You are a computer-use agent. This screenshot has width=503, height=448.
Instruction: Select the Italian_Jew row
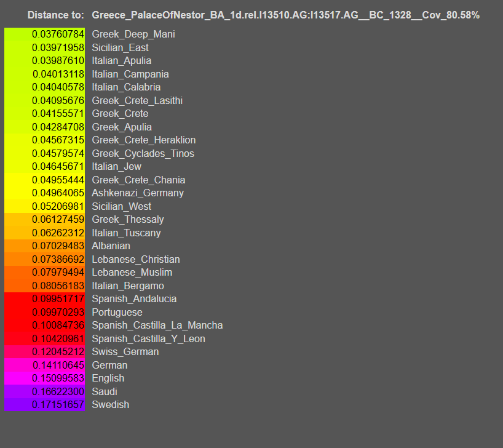coord(116,166)
